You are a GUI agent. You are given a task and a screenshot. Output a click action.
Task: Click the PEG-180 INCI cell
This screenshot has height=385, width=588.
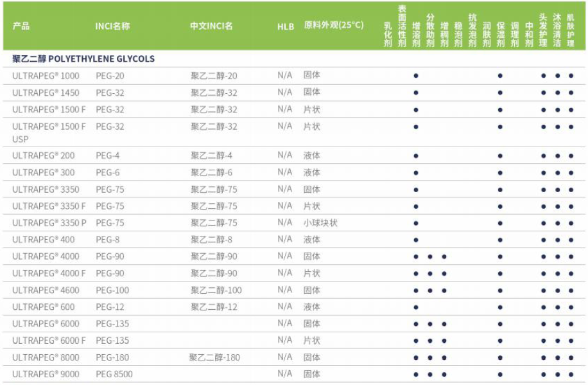pos(112,357)
